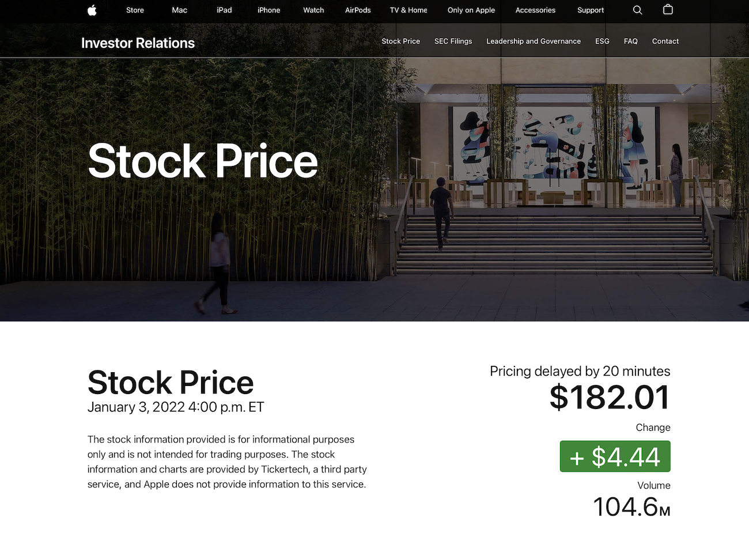This screenshot has width=749, height=560.
Task: Open the TV & Home section
Action: [x=408, y=10]
